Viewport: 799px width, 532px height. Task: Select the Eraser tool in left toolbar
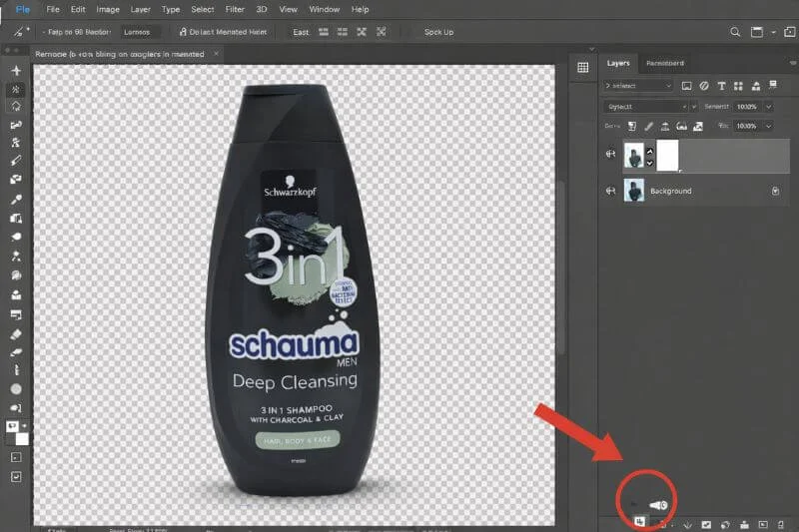[x=16, y=334]
